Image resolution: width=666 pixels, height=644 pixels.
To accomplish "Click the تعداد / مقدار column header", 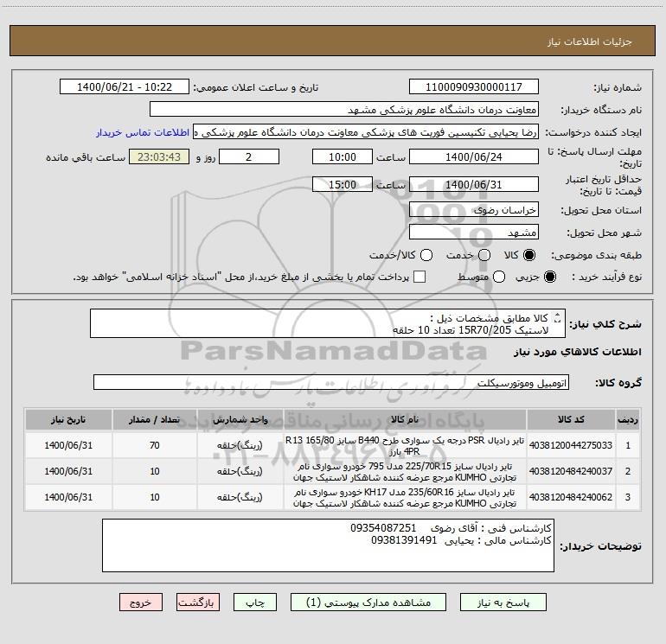I will [155, 420].
